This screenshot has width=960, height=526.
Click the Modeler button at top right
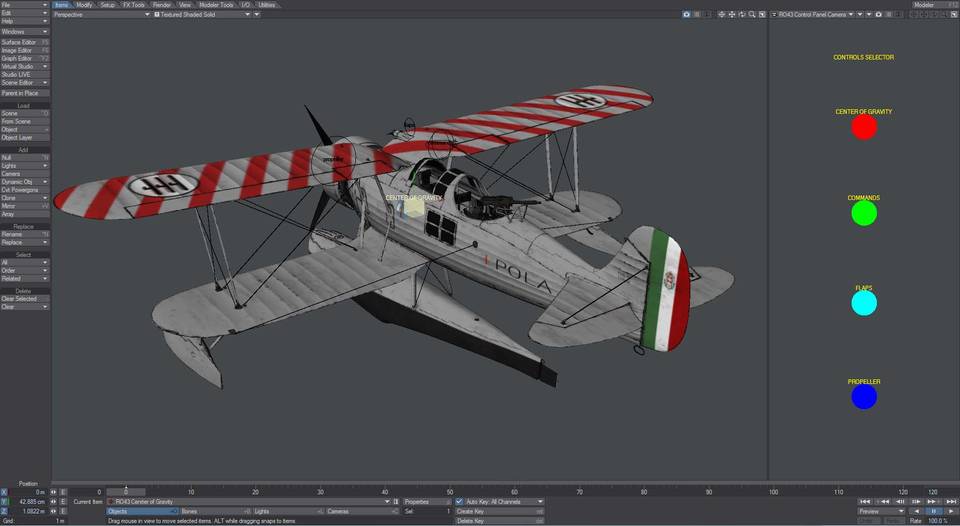coord(934,5)
